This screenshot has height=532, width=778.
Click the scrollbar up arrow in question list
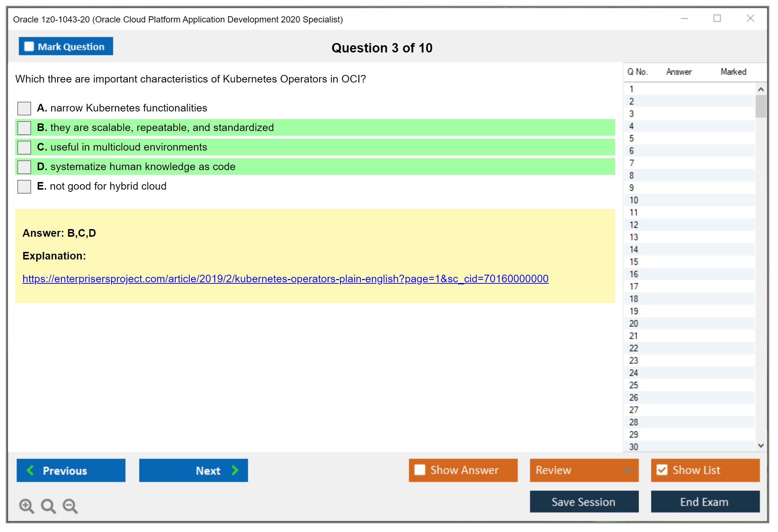pyautogui.click(x=761, y=88)
